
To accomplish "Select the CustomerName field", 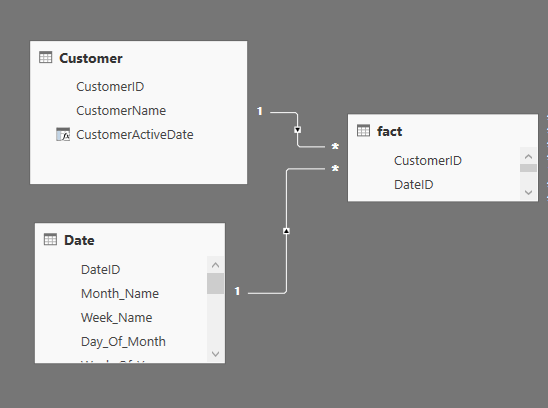I will point(121,111).
